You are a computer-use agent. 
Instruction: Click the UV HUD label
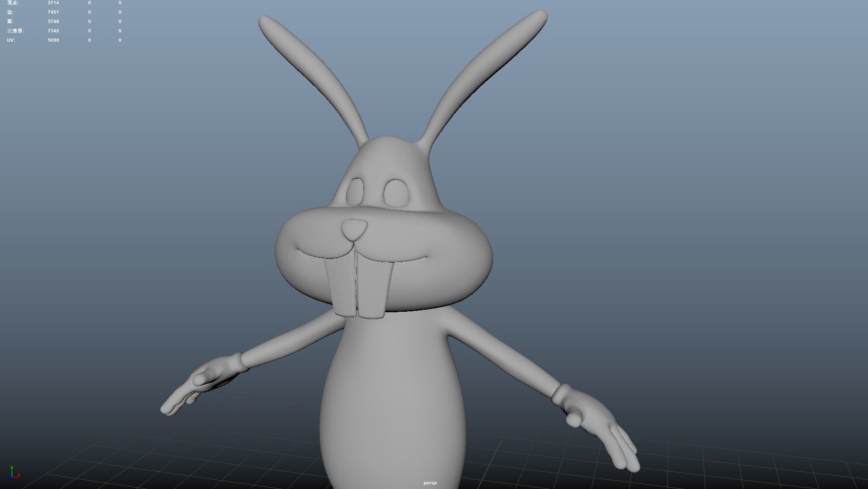[x=11, y=40]
